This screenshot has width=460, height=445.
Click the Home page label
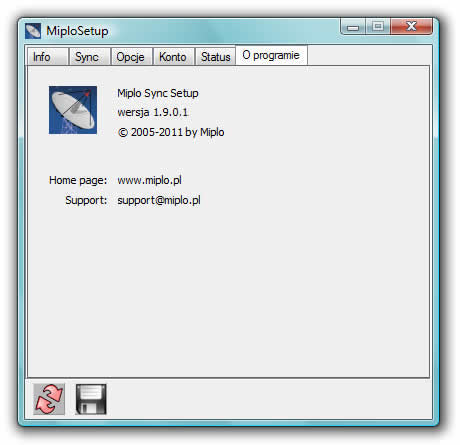[x=78, y=180]
